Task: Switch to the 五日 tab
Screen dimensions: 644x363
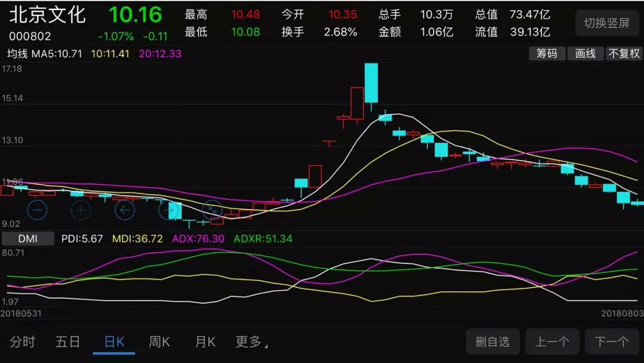Action: tap(68, 342)
